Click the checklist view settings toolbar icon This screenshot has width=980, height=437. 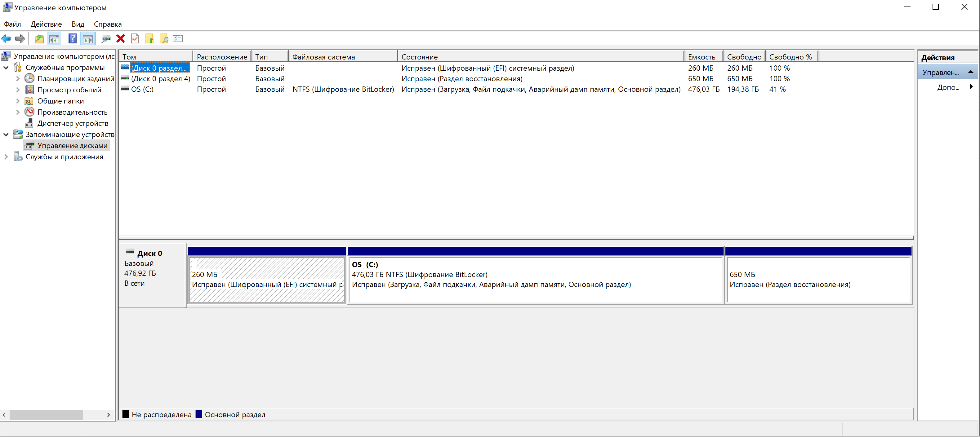tap(178, 39)
